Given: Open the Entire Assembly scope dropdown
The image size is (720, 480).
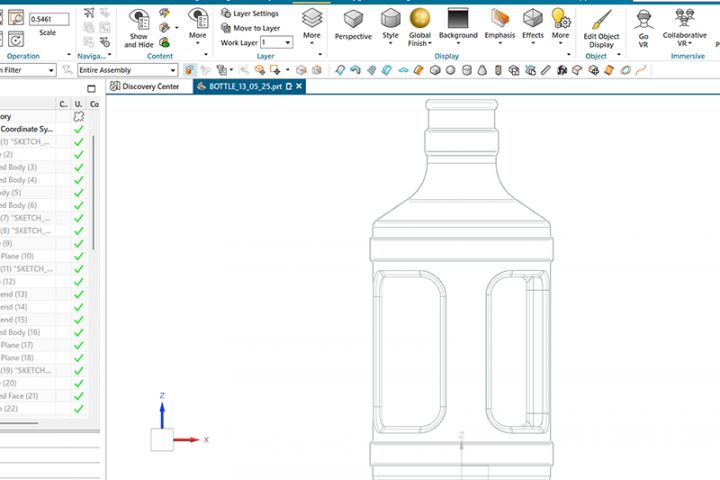Looking at the screenshot, I should 127,70.
